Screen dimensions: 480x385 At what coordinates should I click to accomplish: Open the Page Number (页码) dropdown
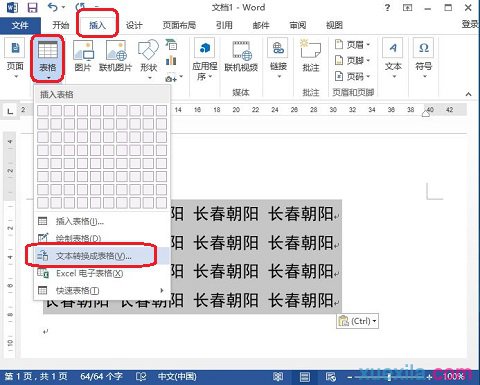point(353,76)
